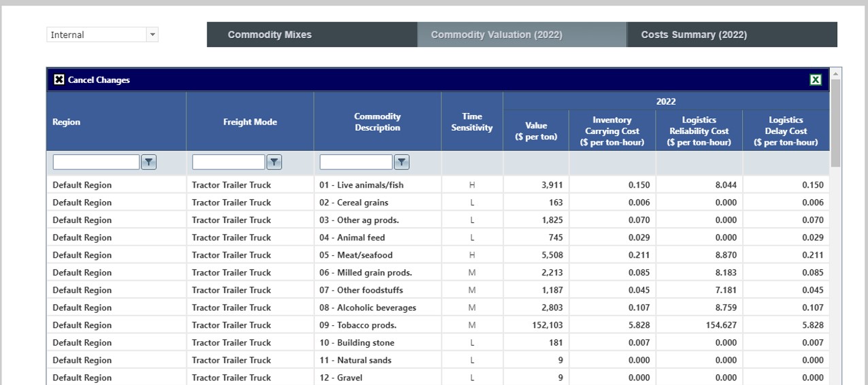Viewport: 868px width, 385px height.
Task: Click the Cancel Changes X icon
Action: tap(59, 80)
